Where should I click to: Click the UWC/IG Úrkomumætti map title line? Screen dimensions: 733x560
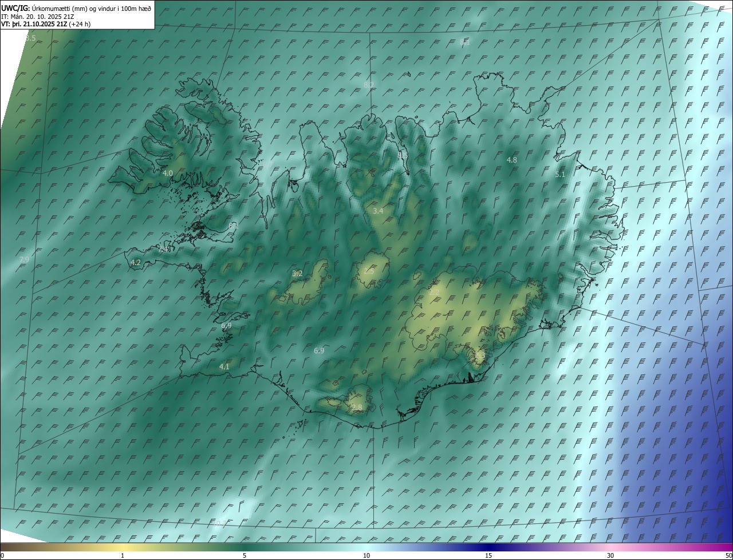click(76, 8)
